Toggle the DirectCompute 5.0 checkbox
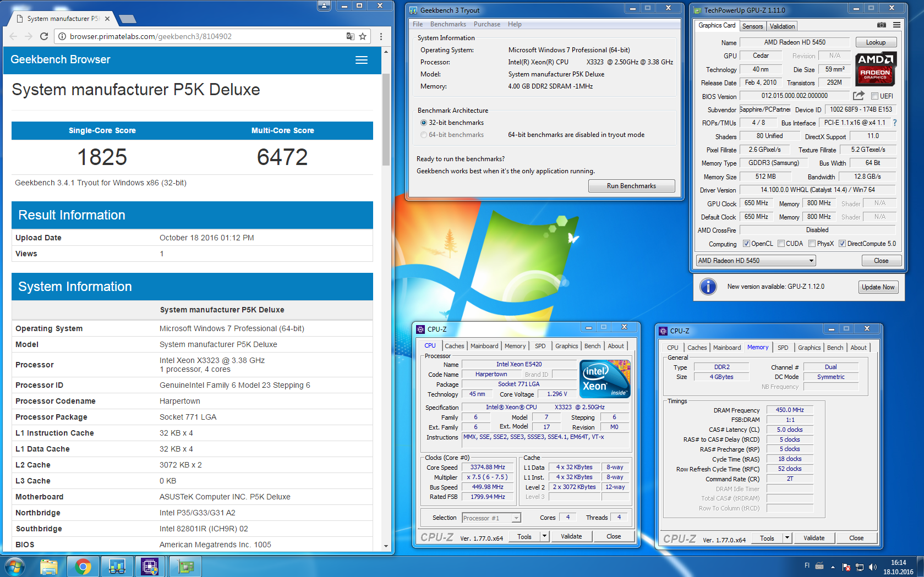Screen dimensions: 924x577 coord(842,244)
